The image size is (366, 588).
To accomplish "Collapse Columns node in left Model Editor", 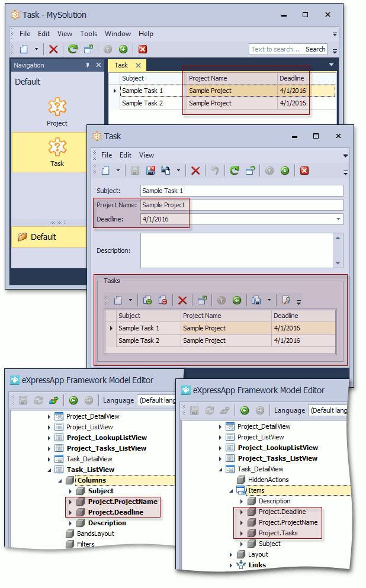I will click(x=60, y=480).
